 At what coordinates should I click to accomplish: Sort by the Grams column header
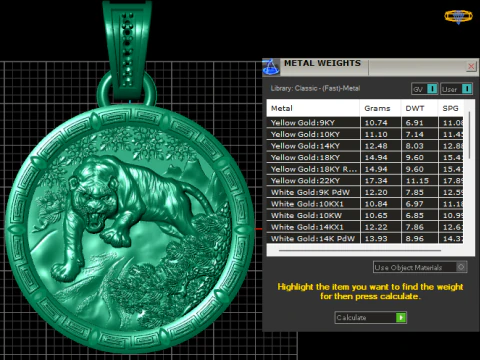[x=380, y=108]
